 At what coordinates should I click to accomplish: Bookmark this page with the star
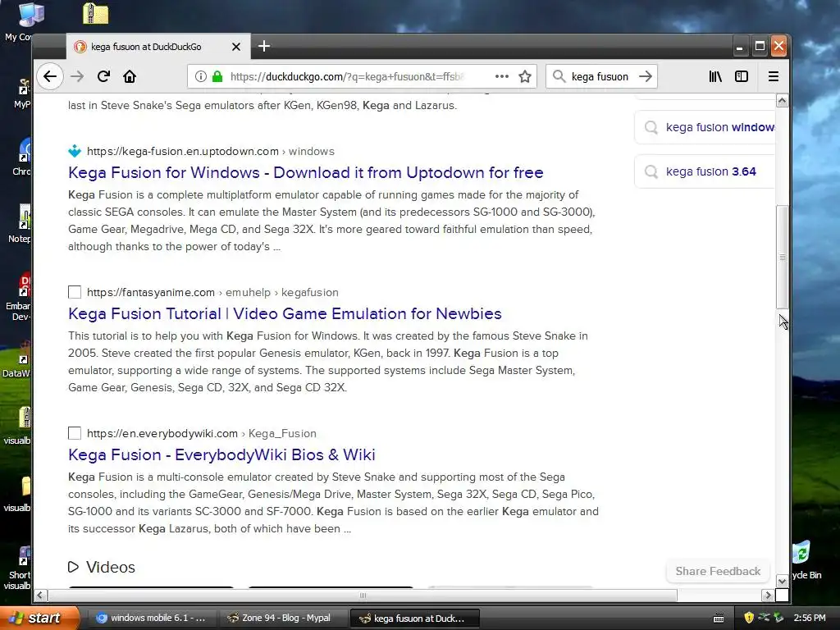pos(525,76)
